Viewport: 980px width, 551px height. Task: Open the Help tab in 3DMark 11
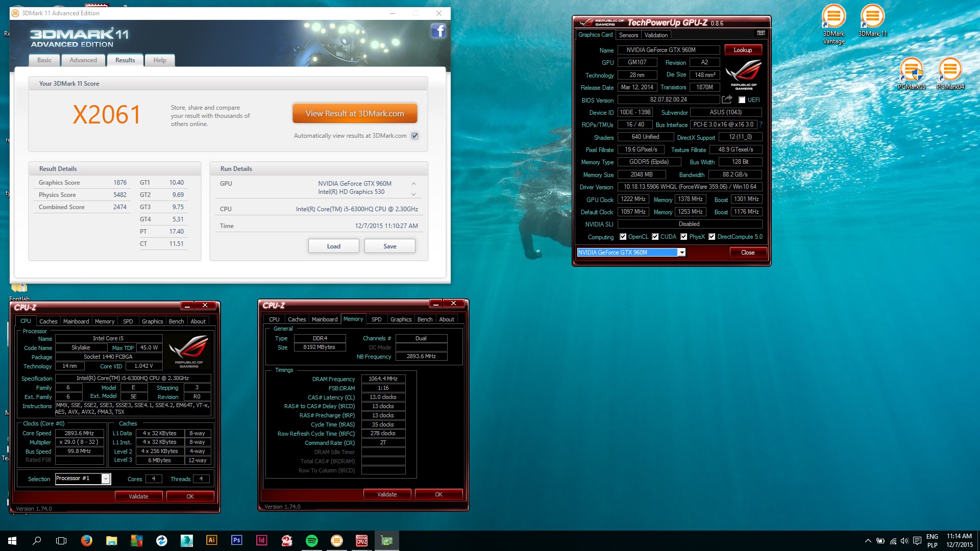pyautogui.click(x=160, y=60)
